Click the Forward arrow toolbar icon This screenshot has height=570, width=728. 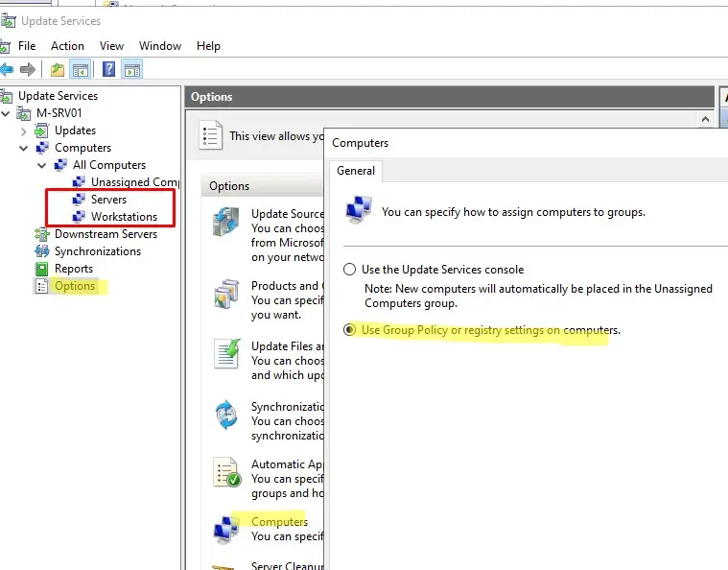pyautogui.click(x=28, y=69)
